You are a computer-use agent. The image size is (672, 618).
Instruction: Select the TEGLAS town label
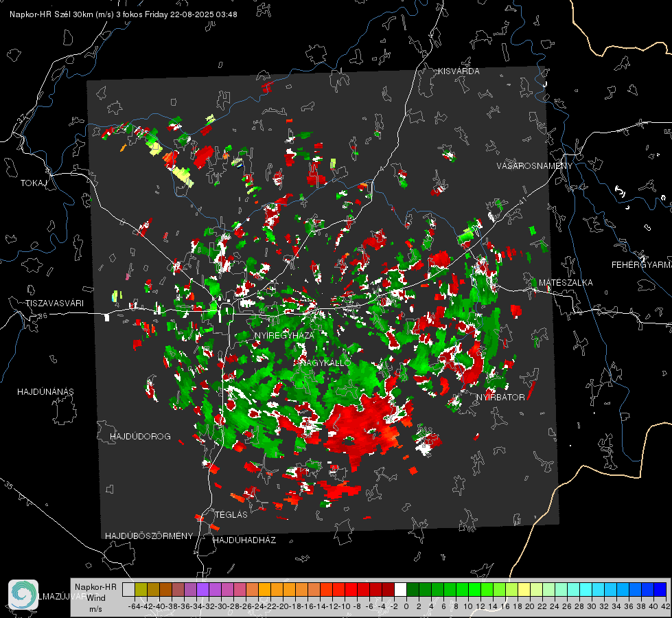pos(231,515)
